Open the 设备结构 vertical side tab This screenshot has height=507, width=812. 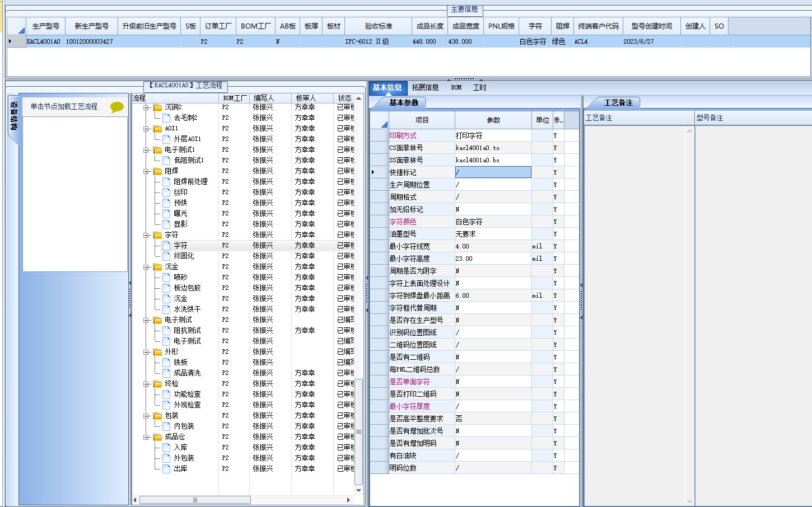click(13, 116)
